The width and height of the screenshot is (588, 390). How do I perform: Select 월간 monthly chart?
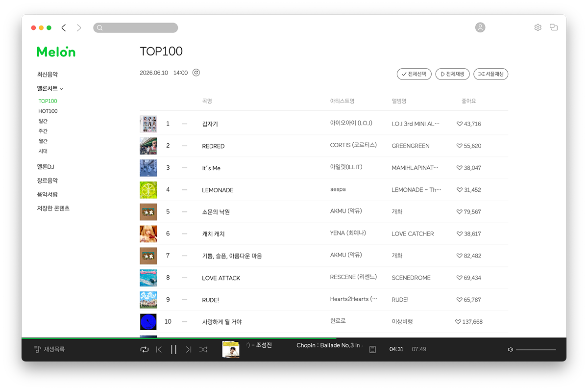(x=43, y=141)
